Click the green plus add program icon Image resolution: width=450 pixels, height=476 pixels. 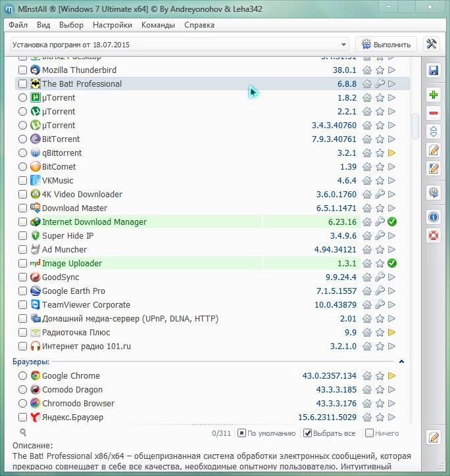click(x=434, y=95)
